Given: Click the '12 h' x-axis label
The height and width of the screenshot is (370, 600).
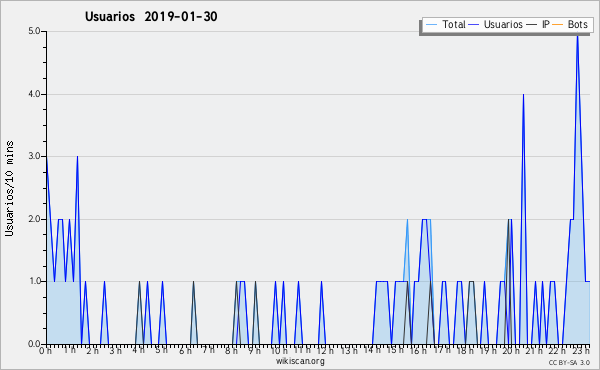Looking at the screenshot, I should point(325,351).
